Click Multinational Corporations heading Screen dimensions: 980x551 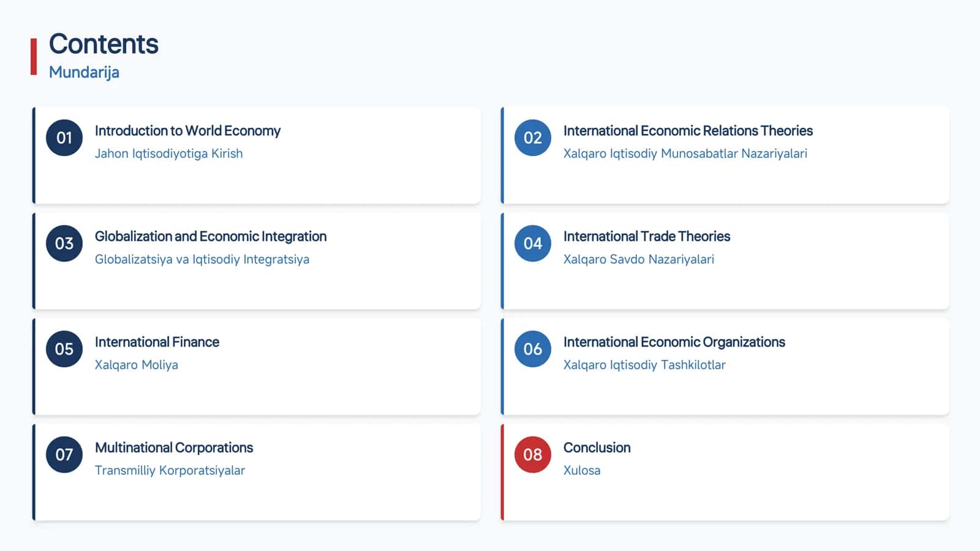pyautogui.click(x=174, y=448)
